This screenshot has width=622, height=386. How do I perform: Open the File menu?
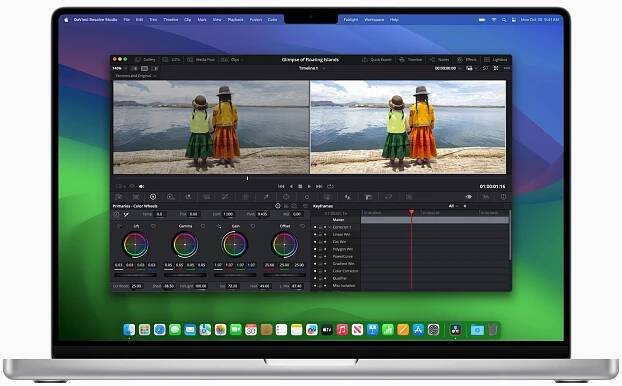click(127, 19)
